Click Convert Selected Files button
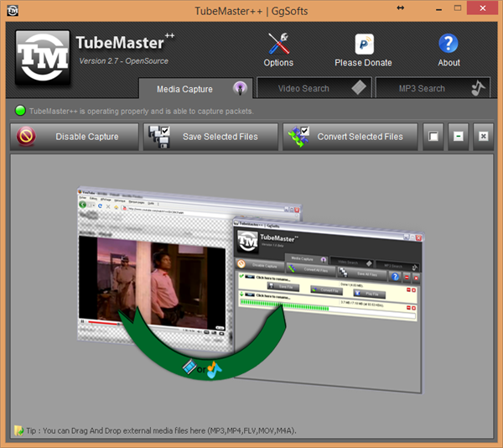This screenshot has width=503, height=448. coord(349,137)
